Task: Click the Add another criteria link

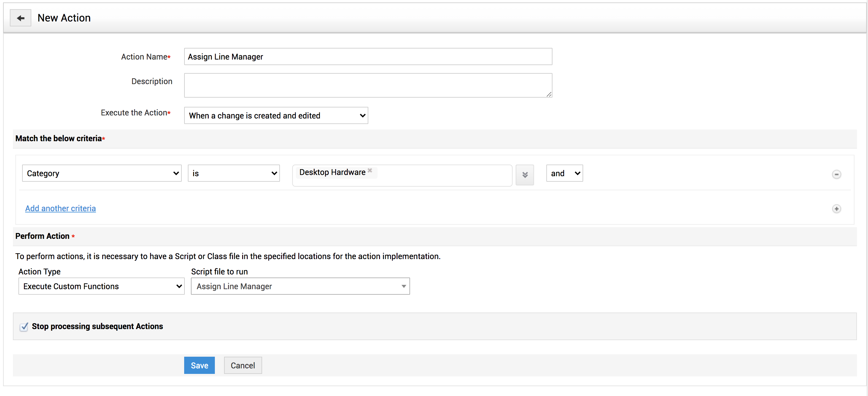Action: [x=60, y=208]
